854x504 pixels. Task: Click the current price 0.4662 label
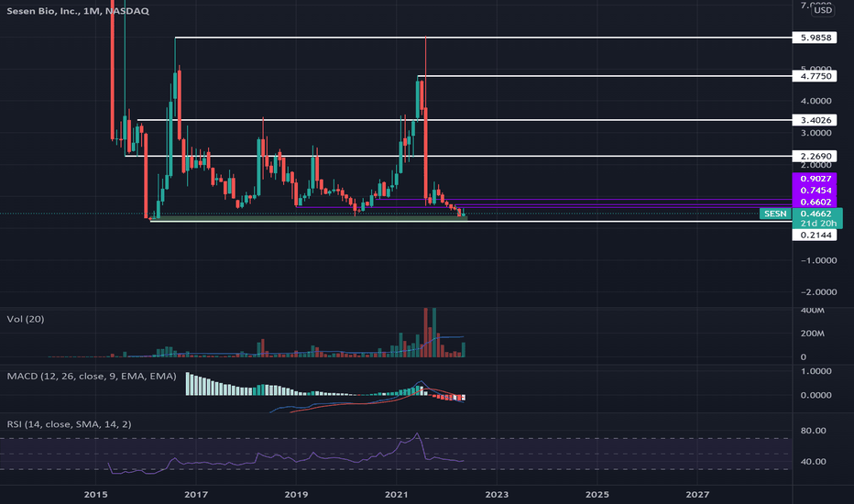click(817, 214)
